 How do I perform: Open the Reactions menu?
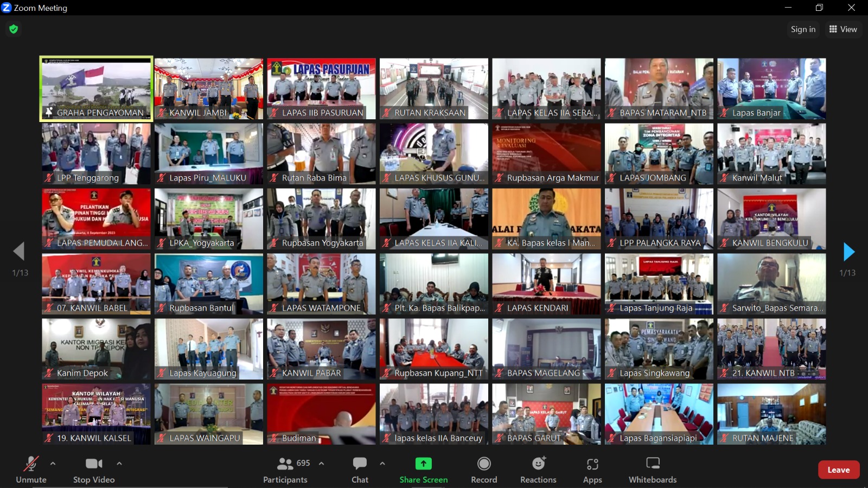[x=538, y=470]
